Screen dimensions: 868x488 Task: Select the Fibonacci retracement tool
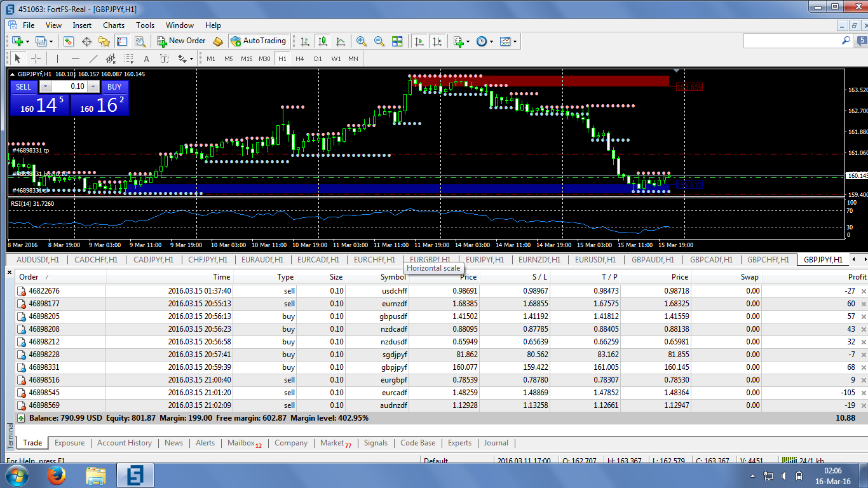128,58
